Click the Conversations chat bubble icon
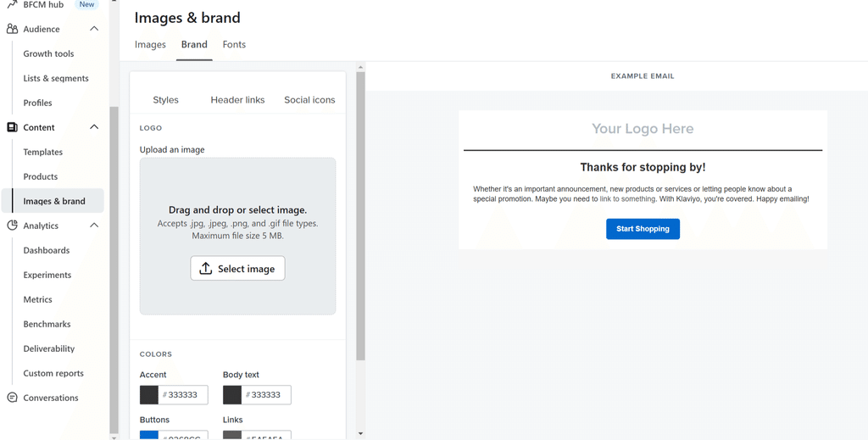This screenshot has height=440, width=868. [12, 398]
